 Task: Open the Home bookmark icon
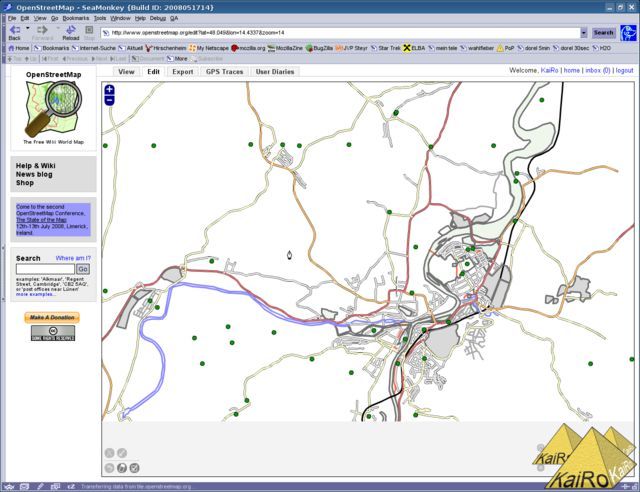(x=19, y=48)
